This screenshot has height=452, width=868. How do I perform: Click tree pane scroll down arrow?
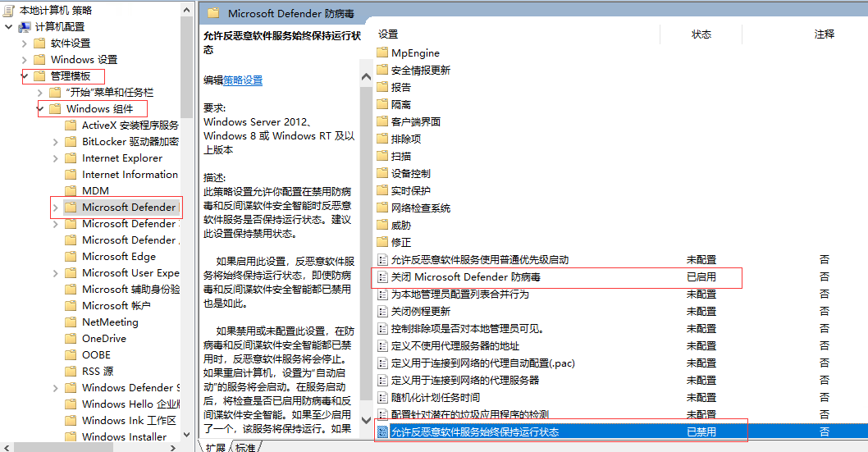186,435
